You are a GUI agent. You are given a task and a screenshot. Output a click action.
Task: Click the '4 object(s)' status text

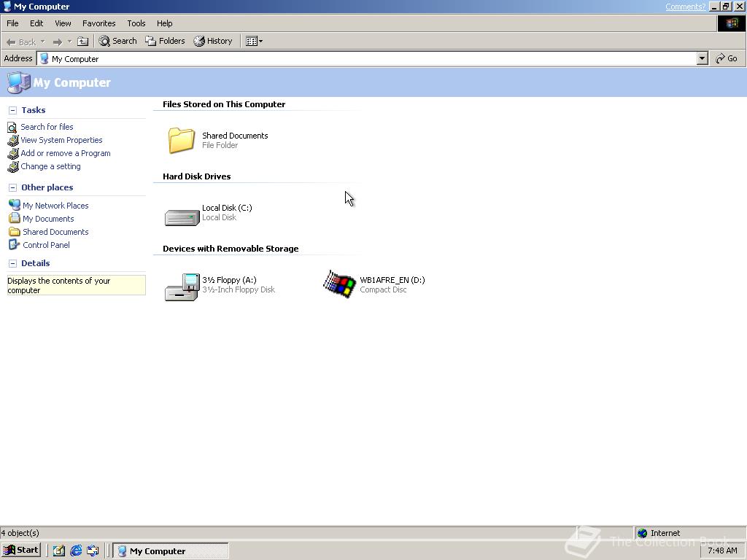[x=20, y=533]
